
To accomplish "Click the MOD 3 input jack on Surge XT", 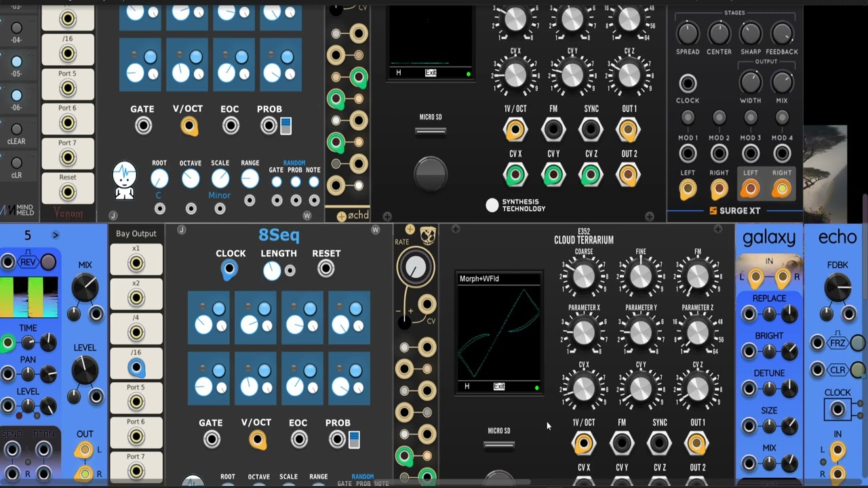I will 750,154.
